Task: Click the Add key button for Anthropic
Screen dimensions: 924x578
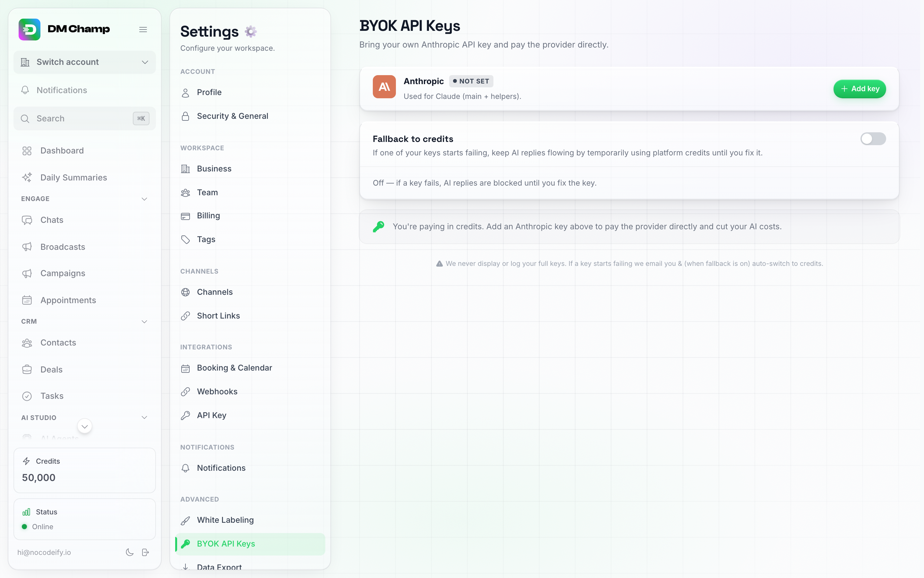Action: coord(860,89)
